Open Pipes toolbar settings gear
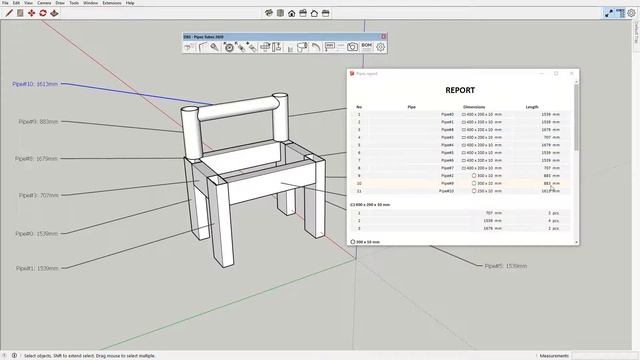 click(x=380, y=47)
